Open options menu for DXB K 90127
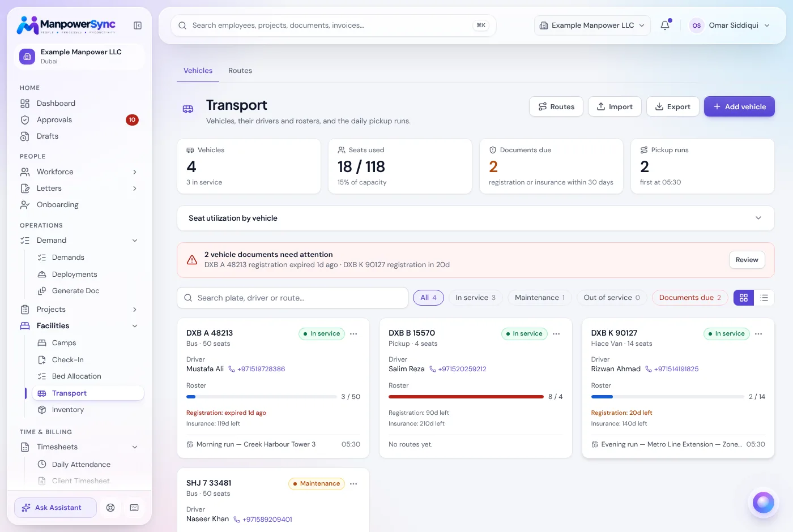Image resolution: width=793 pixels, height=532 pixels. click(x=758, y=334)
